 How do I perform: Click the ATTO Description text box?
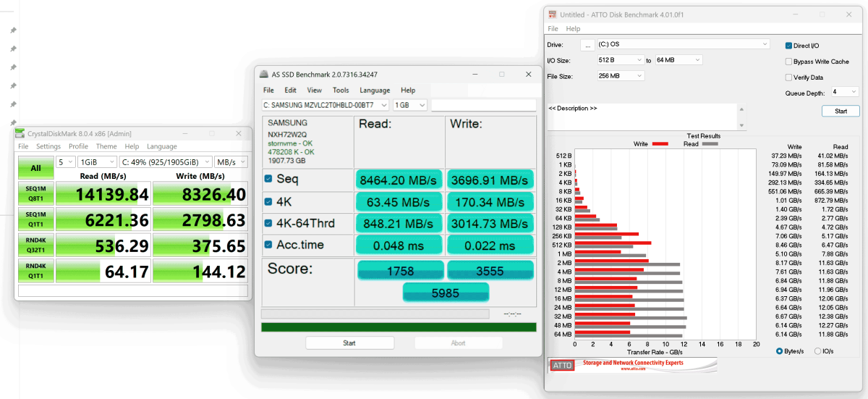(642, 117)
